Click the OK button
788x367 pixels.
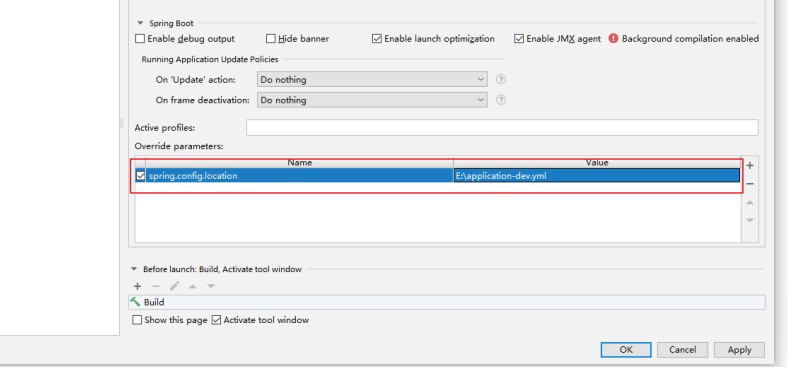tap(626, 350)
